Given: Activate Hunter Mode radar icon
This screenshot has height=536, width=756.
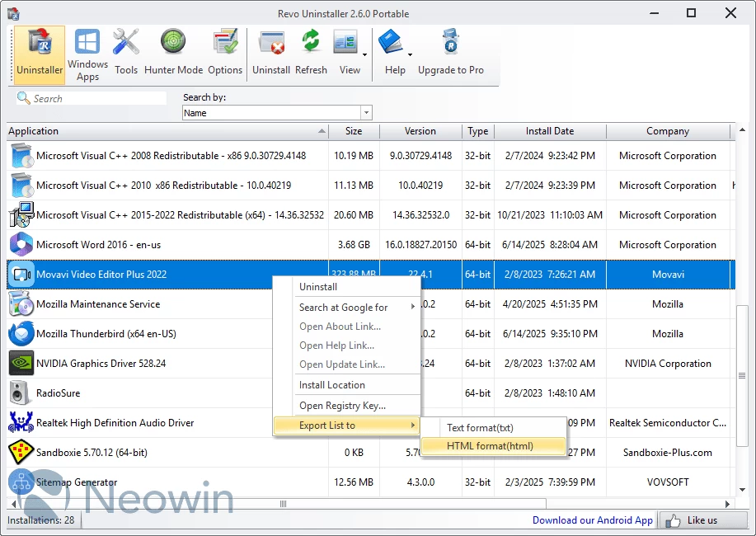Looking at the screenshot, I should point(173,41).
